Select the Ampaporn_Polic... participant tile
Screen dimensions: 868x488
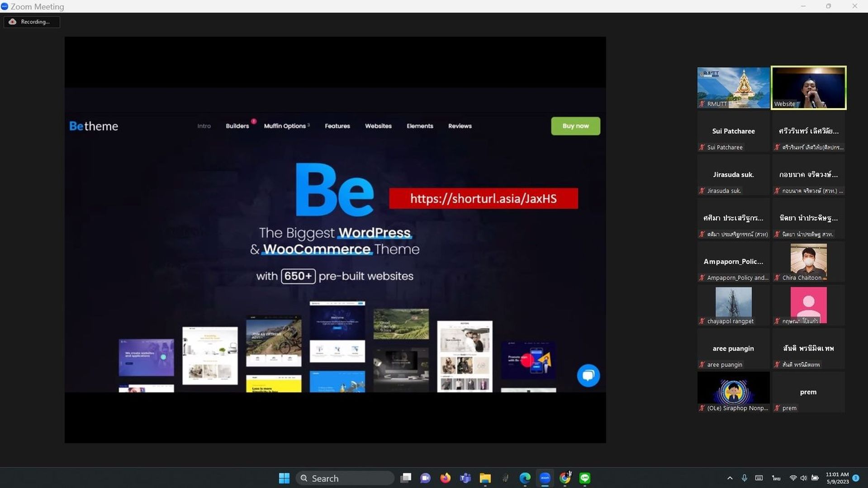pos(733,262)
